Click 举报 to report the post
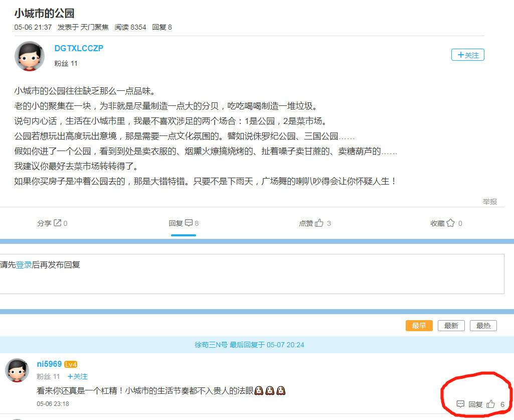This screenshot has height=420, width=514. 489,202
